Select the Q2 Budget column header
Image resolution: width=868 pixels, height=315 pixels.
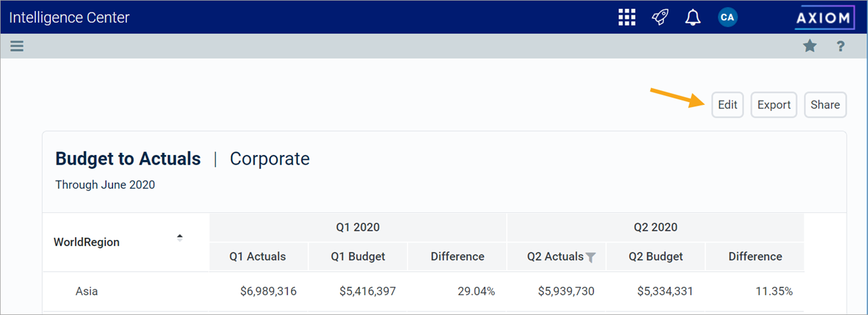[655, 256]
